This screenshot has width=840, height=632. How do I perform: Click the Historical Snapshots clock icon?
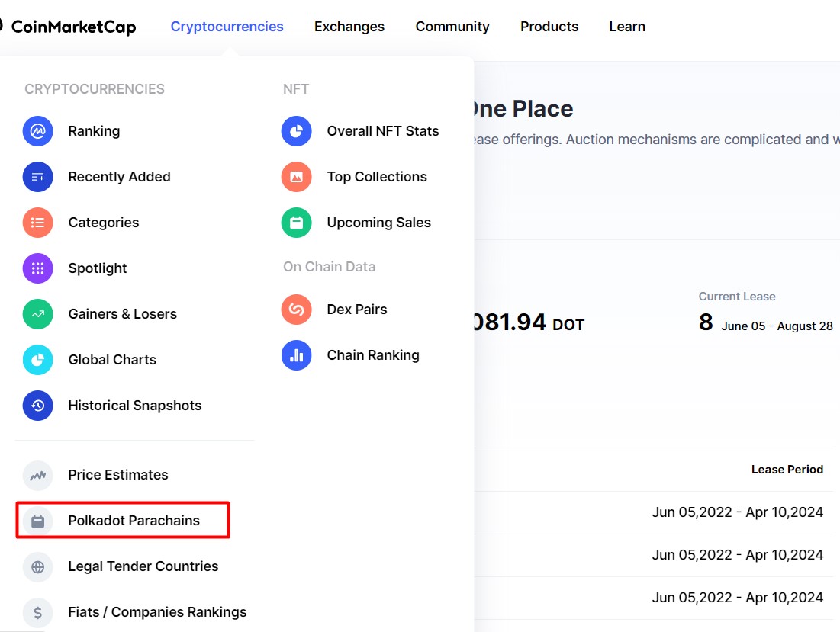pyautogui.click(x=37, y=406)
